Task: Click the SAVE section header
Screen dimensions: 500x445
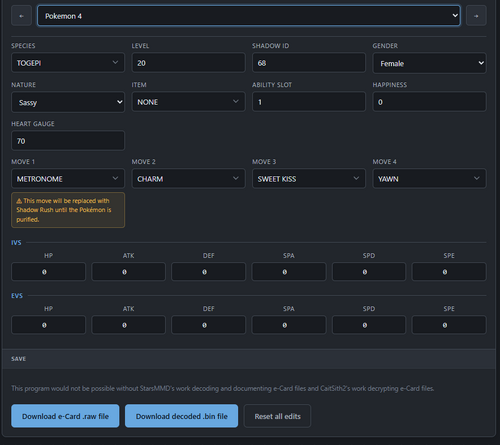Action: pyautogui.click(x=249, y=359)
